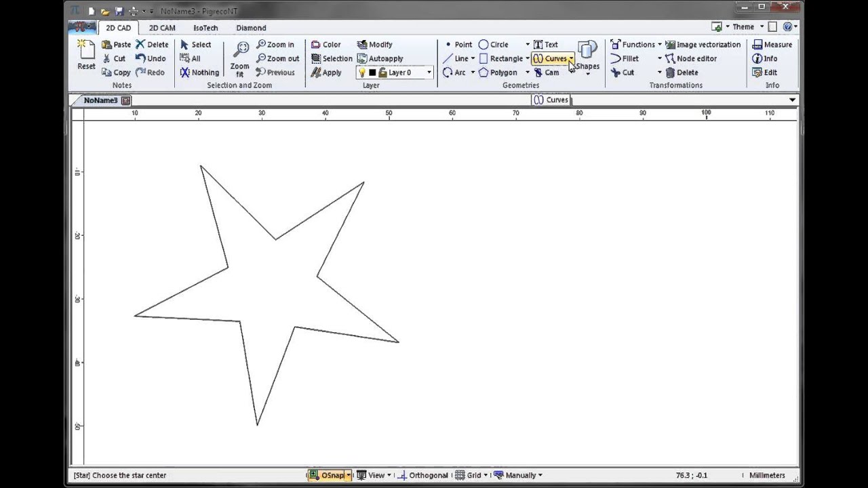The height and width of the screenshot is (488, 868).
Task: Click the black layer color swatch
Action: pyautogui.click(x=372, y=73)
